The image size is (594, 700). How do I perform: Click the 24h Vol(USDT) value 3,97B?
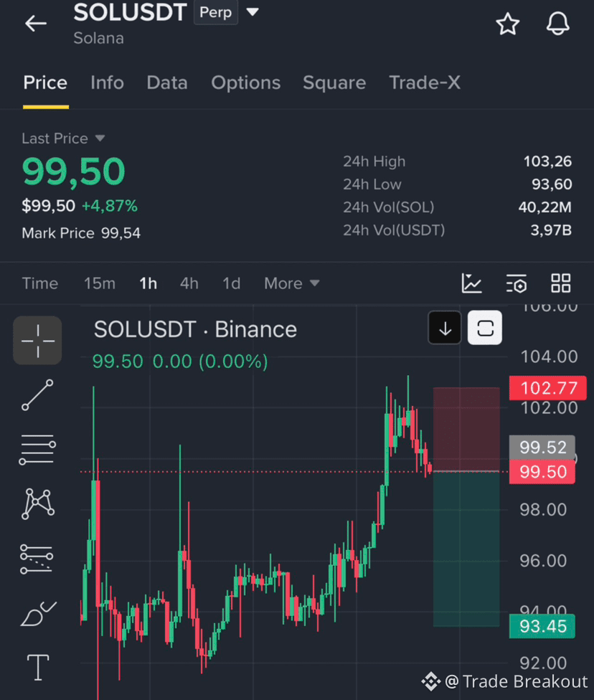coord(551,230)
